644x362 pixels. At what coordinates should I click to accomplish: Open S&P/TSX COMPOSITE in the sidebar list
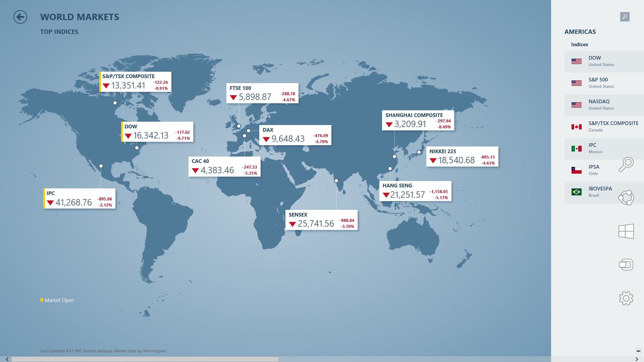(604, 127)
